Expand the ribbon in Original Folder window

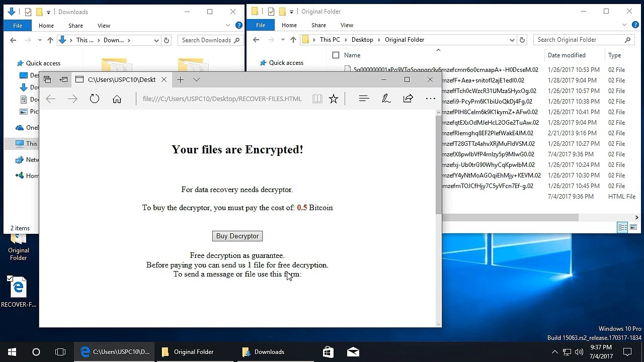click(624, 25)
